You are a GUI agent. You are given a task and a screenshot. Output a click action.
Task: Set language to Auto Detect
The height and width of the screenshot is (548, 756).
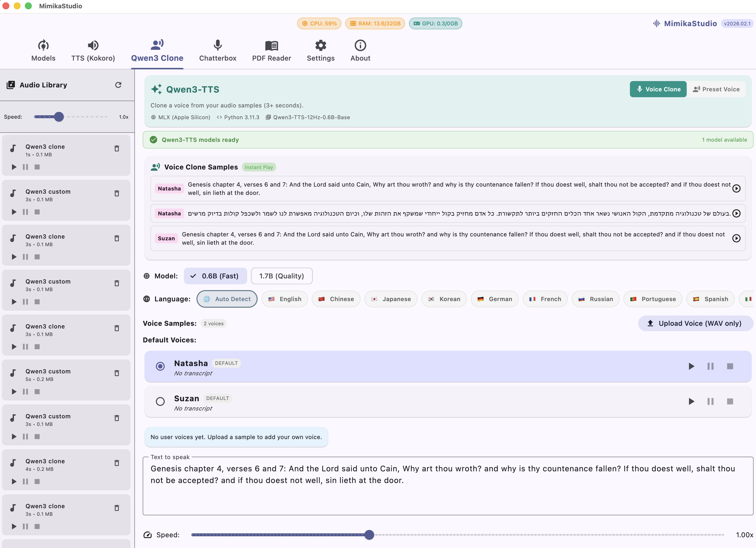(227, 299)
